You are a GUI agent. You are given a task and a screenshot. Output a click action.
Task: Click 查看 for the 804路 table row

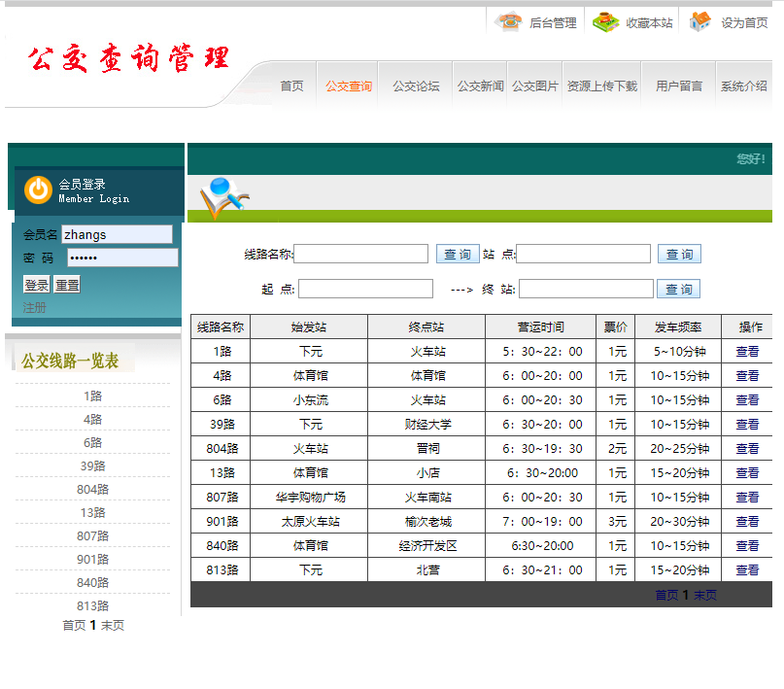coord(747,449)
